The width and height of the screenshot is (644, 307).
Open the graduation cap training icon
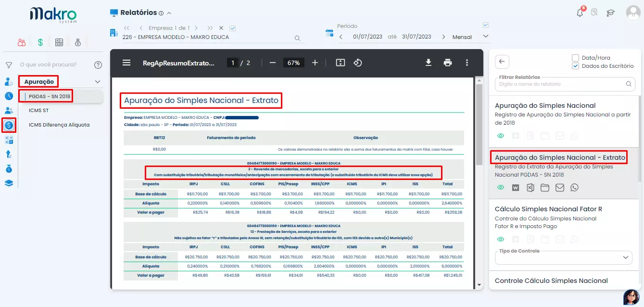click(611, 13)
